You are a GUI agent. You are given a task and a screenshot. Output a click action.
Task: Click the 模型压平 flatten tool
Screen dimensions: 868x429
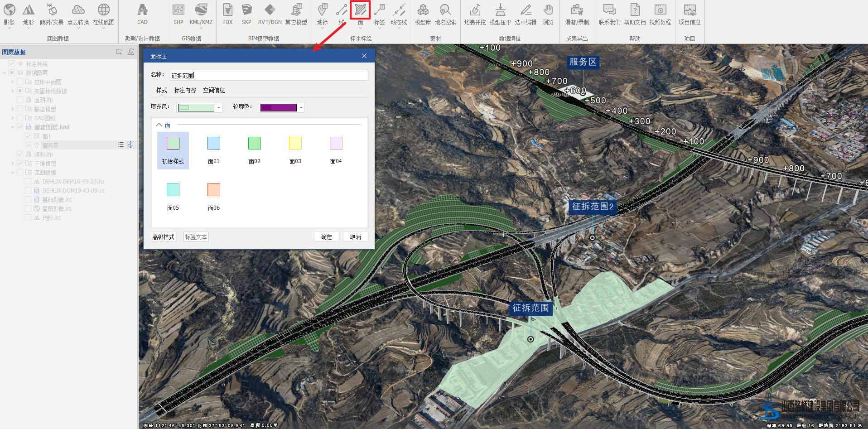click(x=500, y=10)
